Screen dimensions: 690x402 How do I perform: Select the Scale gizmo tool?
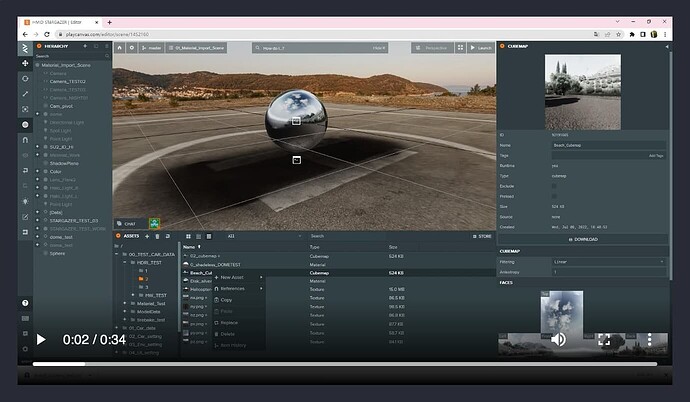point(25,93)
